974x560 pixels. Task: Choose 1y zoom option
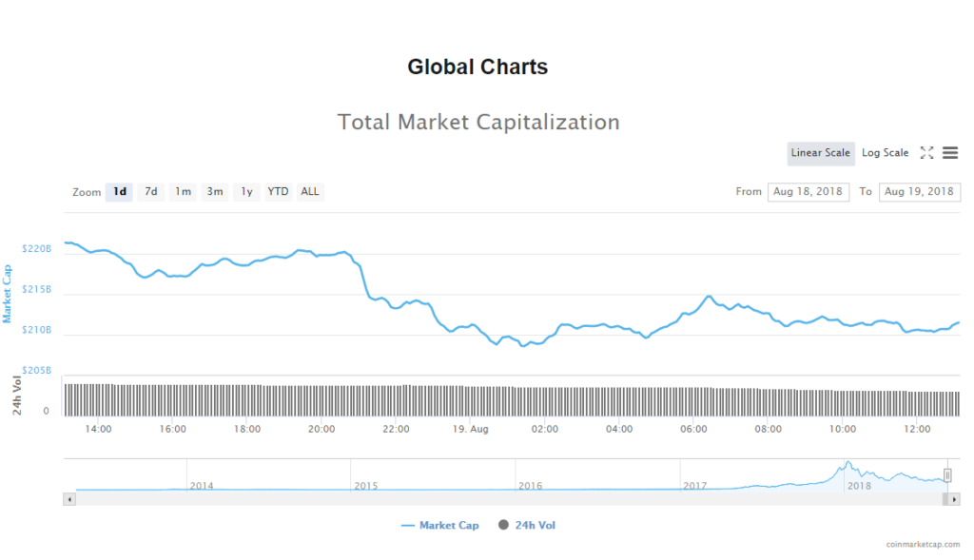point(246,192)
